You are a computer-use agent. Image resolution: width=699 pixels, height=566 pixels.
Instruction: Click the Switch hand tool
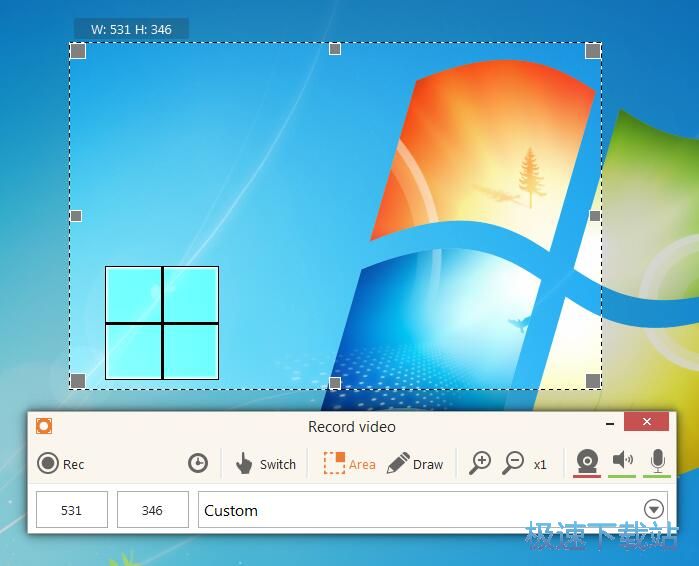coord(265,463)
